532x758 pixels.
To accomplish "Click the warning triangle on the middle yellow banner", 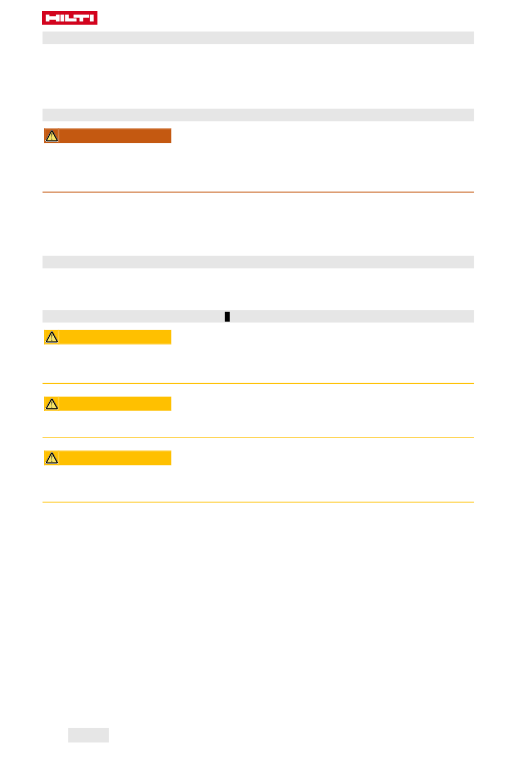I will click(52, 404).
